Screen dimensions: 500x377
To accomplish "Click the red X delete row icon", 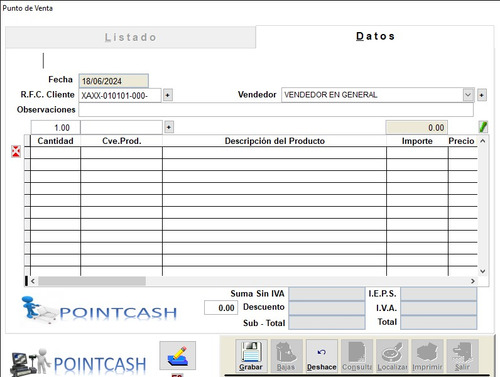I will pyautogui.click(x=16, y=151).
